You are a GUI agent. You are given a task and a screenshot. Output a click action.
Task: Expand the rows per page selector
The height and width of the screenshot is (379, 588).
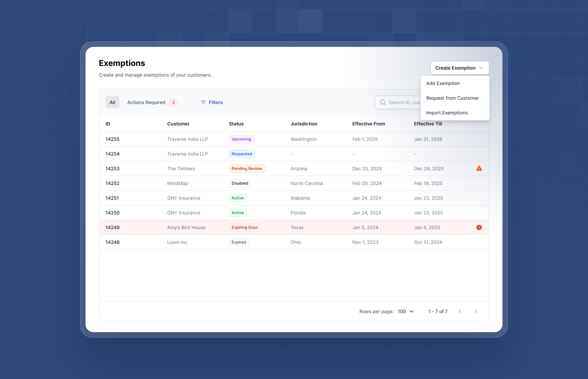(406, 311)
